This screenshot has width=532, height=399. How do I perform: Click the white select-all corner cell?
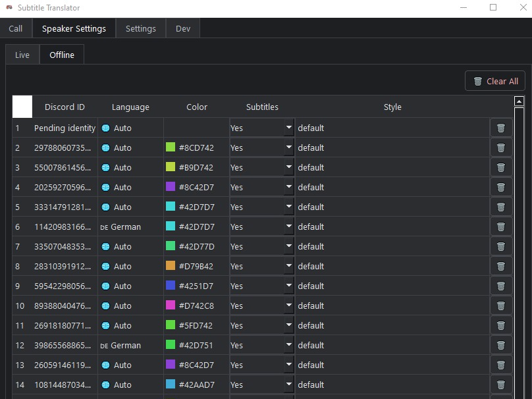click(22, 107)
